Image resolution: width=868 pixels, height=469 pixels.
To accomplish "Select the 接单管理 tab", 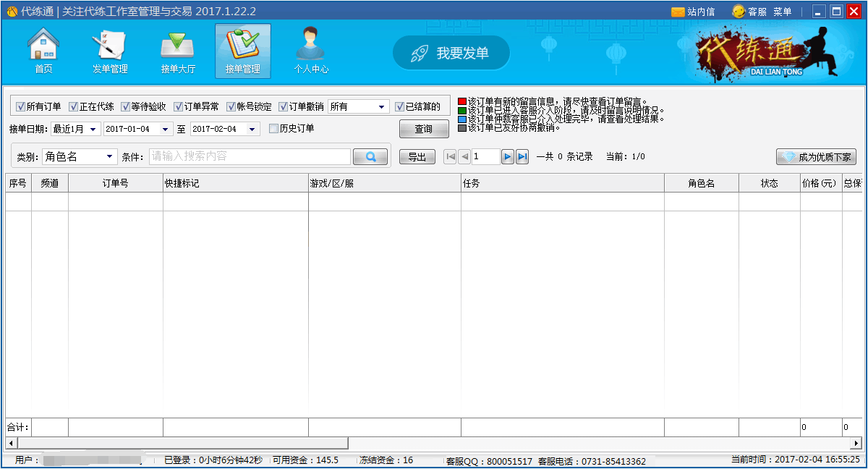I will [x=242, y=51].
